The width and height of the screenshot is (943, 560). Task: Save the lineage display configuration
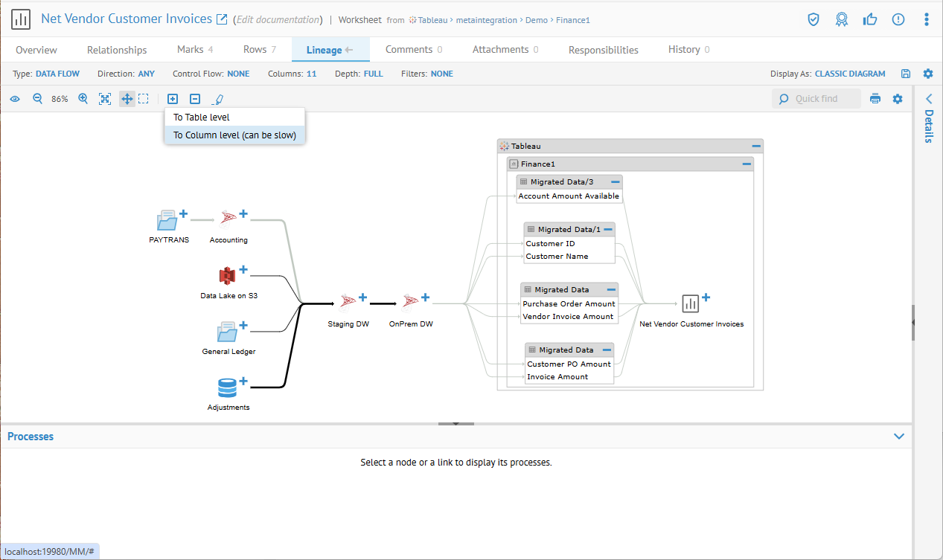point(906,74)
